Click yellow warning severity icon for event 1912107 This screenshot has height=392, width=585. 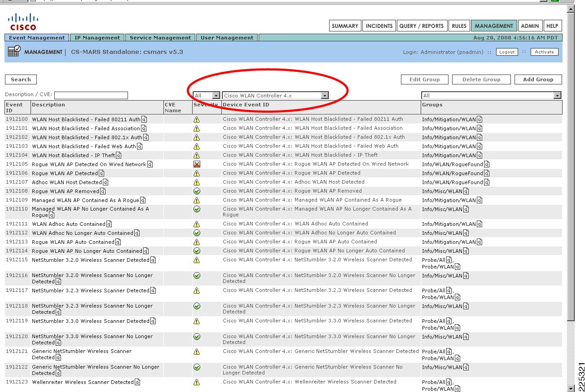click(x=197, y=182)
